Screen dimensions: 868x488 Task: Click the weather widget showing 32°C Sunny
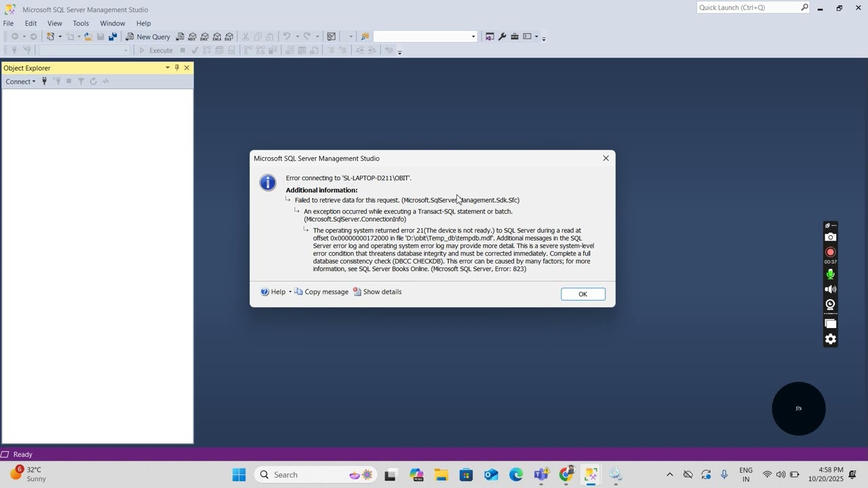tap(27, 474)
